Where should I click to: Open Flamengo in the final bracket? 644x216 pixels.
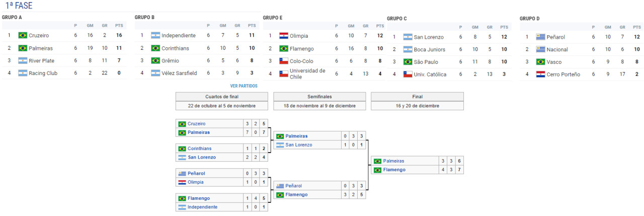tap(393, 170)
